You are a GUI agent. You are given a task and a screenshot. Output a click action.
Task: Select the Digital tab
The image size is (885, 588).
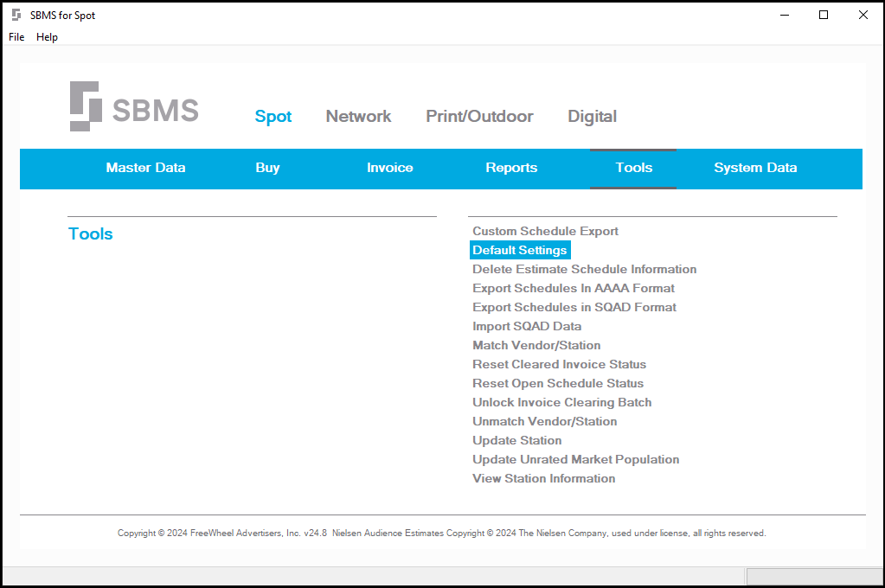tap(592, 116)
